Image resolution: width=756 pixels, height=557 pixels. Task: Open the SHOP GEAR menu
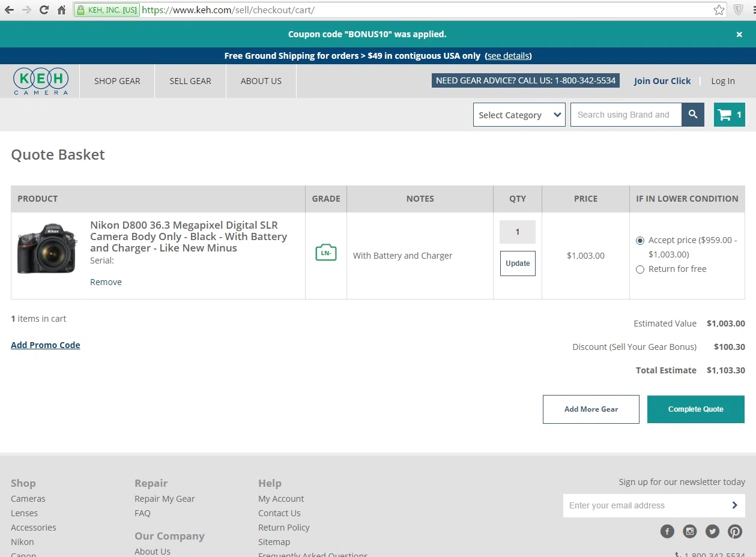[x=117, y=81]
